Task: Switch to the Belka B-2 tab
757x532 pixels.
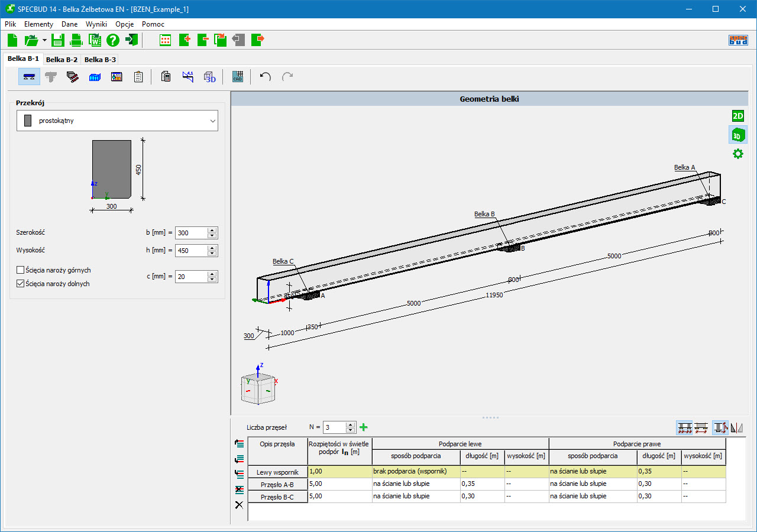Action: pos(62,59)
